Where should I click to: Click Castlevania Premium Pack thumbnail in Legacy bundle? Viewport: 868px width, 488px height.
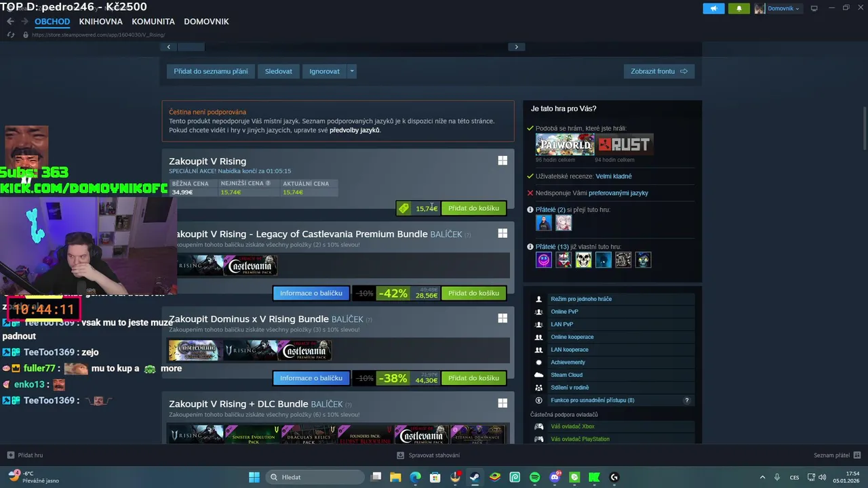(250, 265)
